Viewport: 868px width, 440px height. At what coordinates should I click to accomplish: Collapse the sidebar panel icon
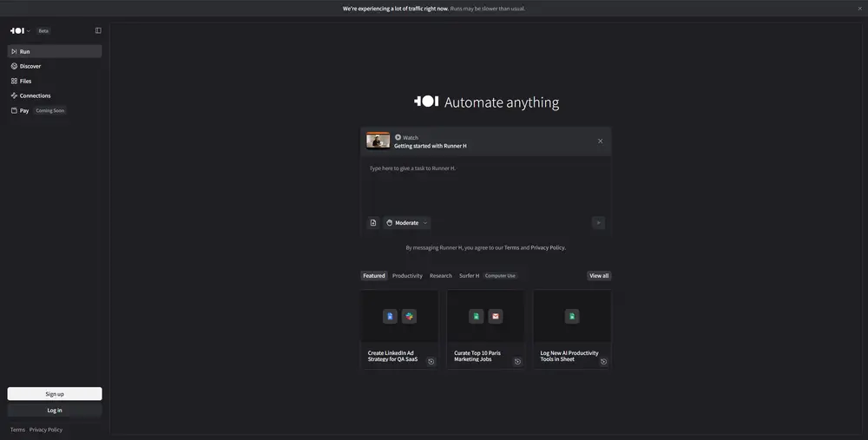pyautogui.click(x=98, y=30)
